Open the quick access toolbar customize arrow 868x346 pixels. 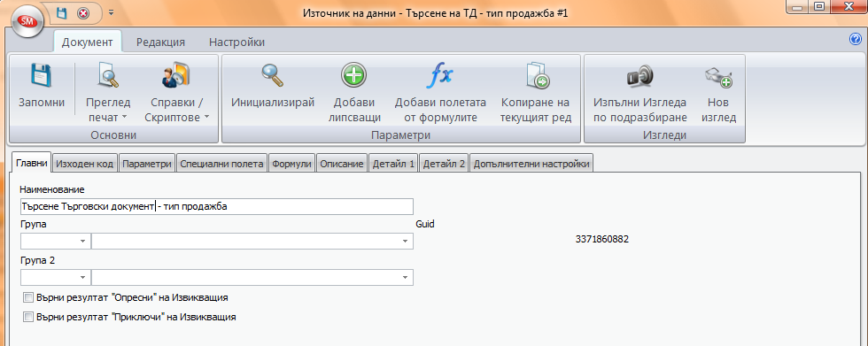(111, 12)
